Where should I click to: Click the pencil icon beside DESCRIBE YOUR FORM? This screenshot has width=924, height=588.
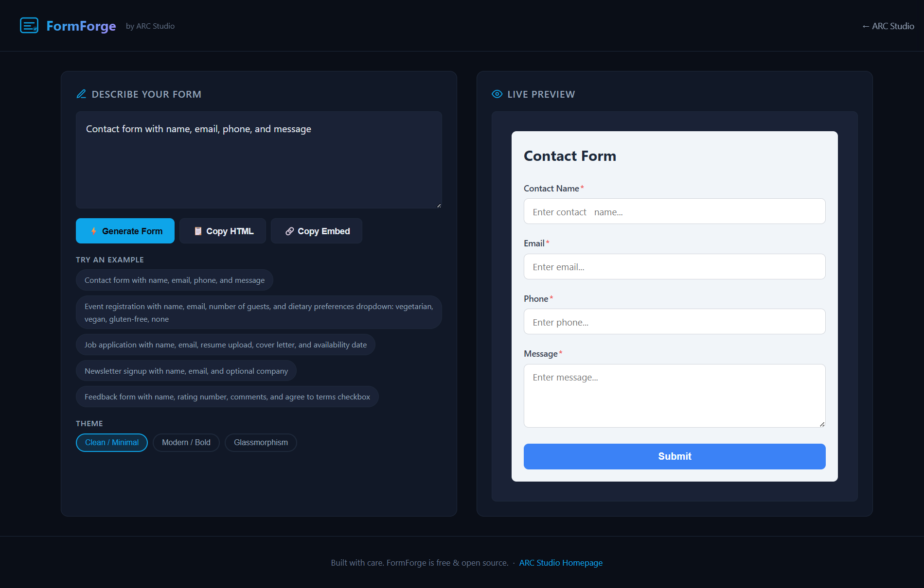click(x=81, y=94)
